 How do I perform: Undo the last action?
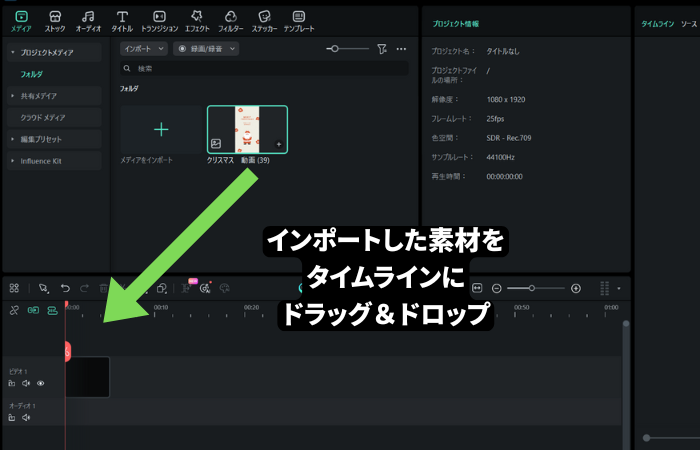[65, 288]
